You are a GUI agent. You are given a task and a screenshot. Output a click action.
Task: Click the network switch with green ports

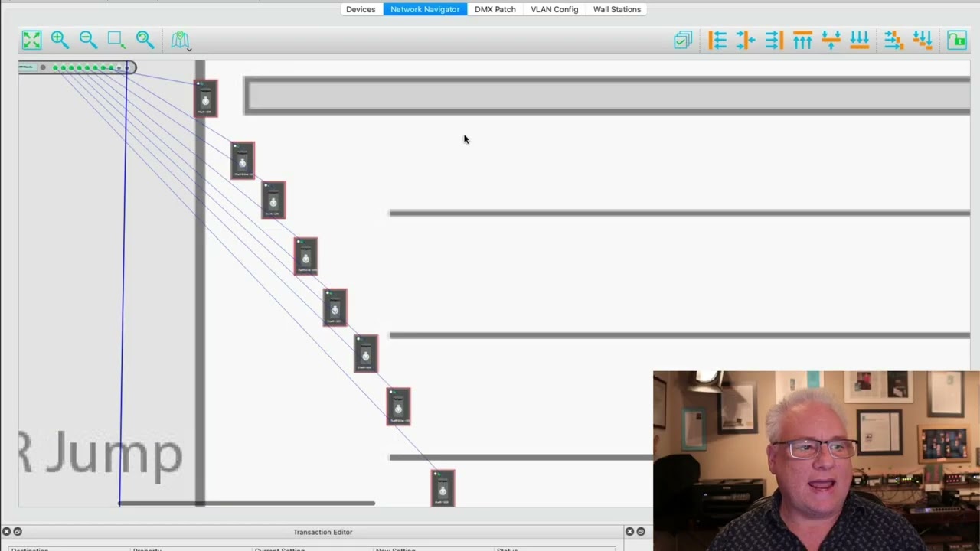point(77,68)
